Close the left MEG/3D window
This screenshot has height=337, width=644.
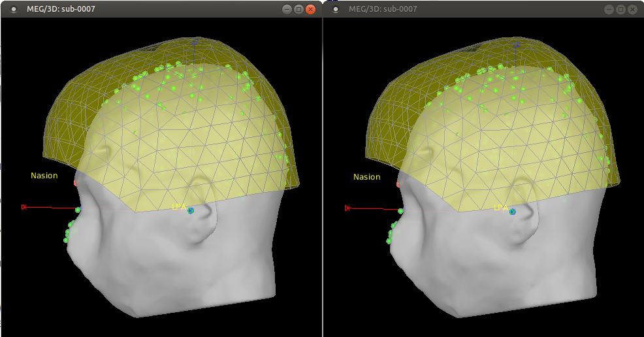tap(310, 9)
